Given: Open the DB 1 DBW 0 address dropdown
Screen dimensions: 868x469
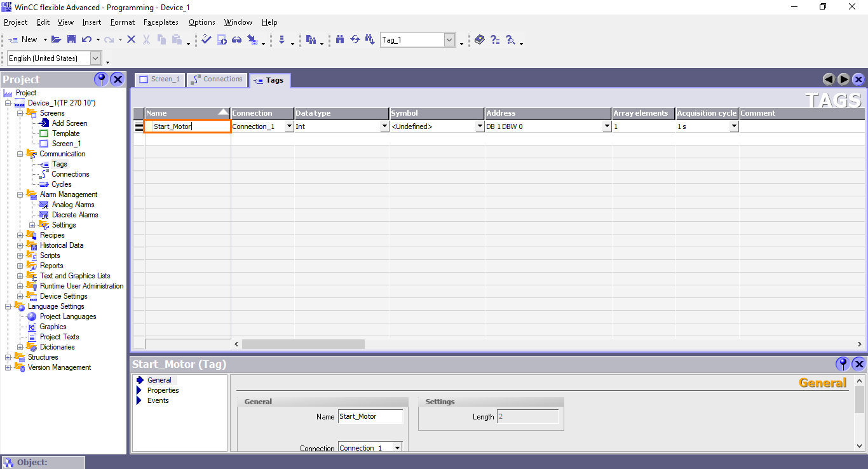Looking at the screenshot, I should click(607, 126).
